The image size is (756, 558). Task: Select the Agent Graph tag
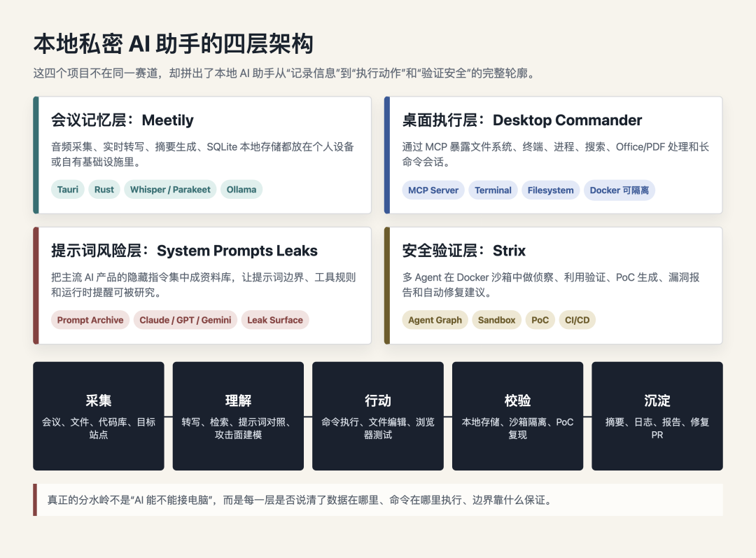click(435, 320)
